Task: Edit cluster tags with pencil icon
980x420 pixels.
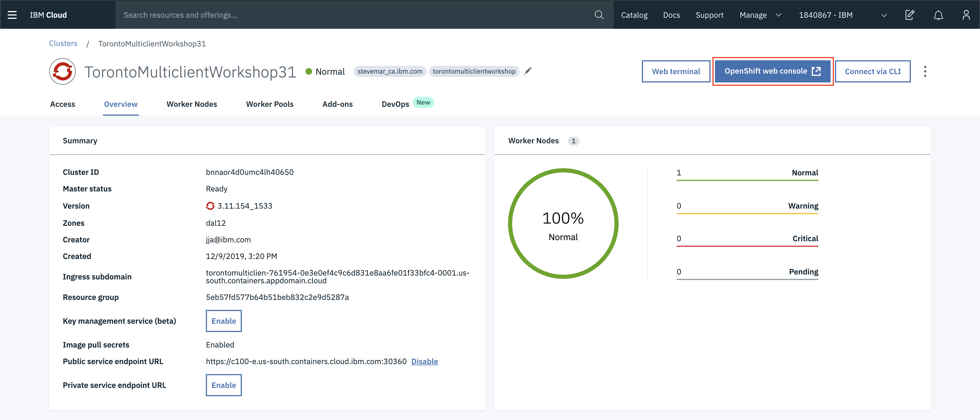Action: tap(528, 71)
